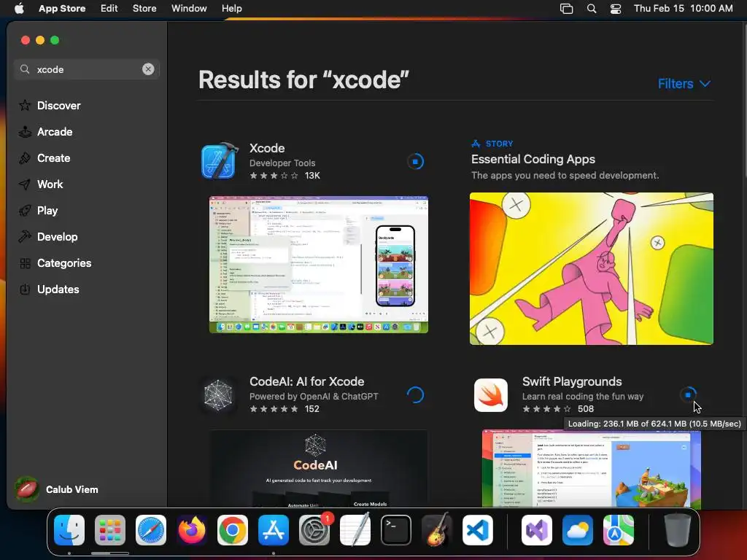
Task: Open GarageBand from the Dock
Action: click(x=437, y=530)
